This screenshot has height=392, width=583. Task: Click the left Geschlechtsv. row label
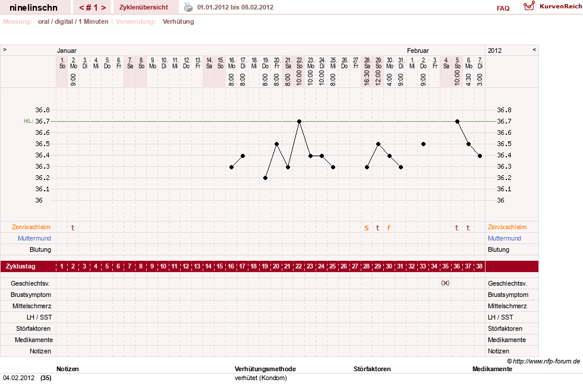30,283
